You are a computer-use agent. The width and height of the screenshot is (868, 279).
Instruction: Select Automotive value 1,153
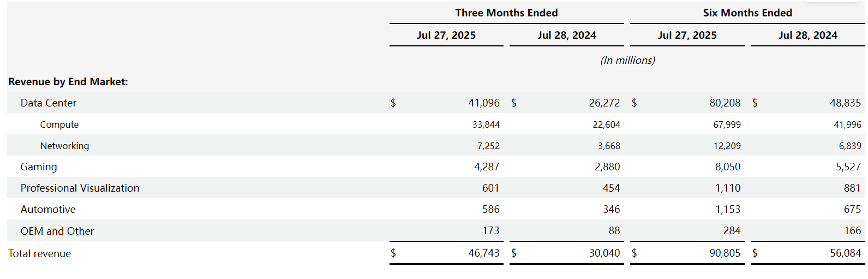[x=728, y=209]
